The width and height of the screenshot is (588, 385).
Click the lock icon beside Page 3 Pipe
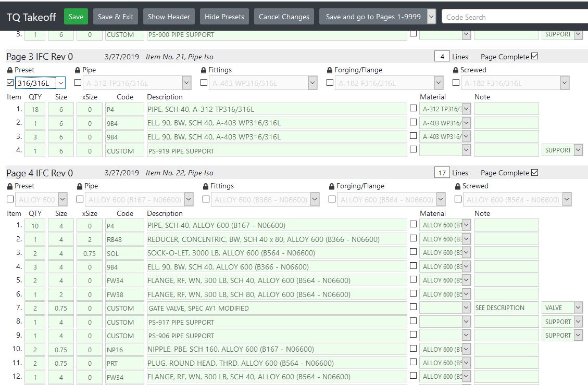point(78,70)
